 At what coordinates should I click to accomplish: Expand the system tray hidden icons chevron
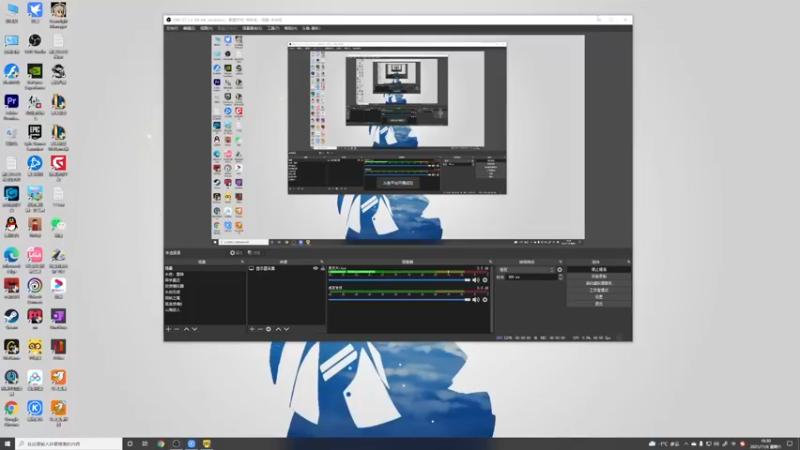tap(686, 444)
